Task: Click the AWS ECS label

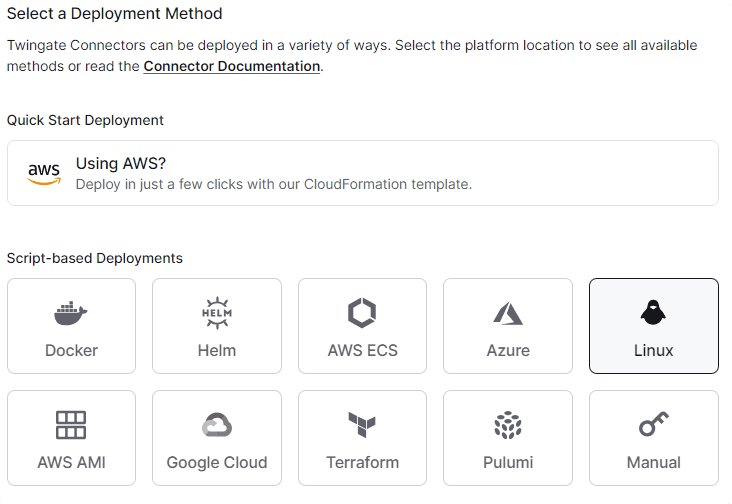Action: [362, 350]
